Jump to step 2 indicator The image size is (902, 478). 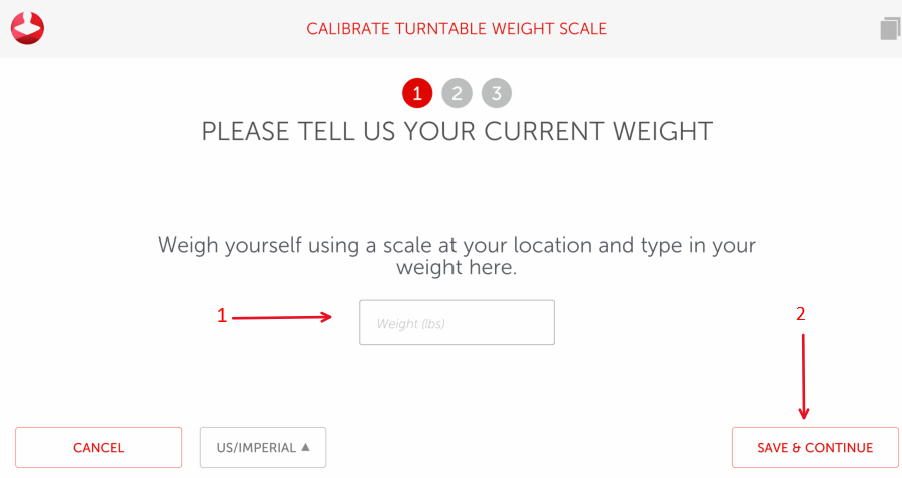point(457,94)
